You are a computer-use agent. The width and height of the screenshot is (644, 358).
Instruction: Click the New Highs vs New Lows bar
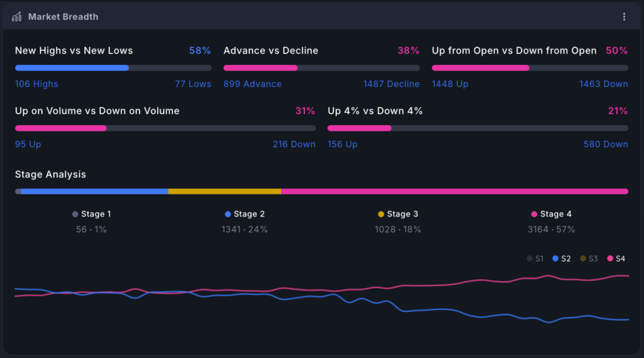(113, 68)
